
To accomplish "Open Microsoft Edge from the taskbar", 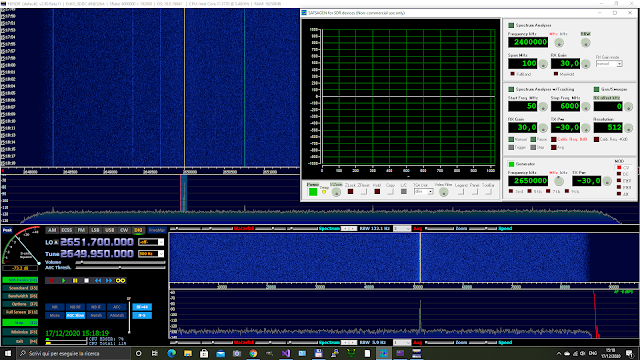I will pyautogui.click(x=171, y=353).
